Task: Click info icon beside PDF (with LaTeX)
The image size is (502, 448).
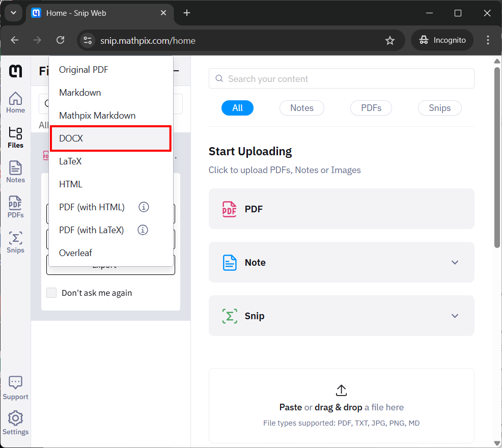Action: [x=143, y=230]
